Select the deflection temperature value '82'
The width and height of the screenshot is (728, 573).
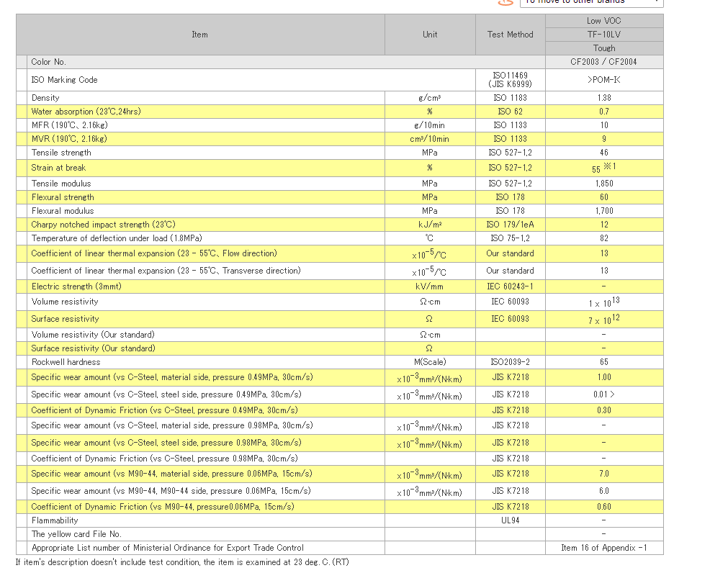tap(604, 238)
